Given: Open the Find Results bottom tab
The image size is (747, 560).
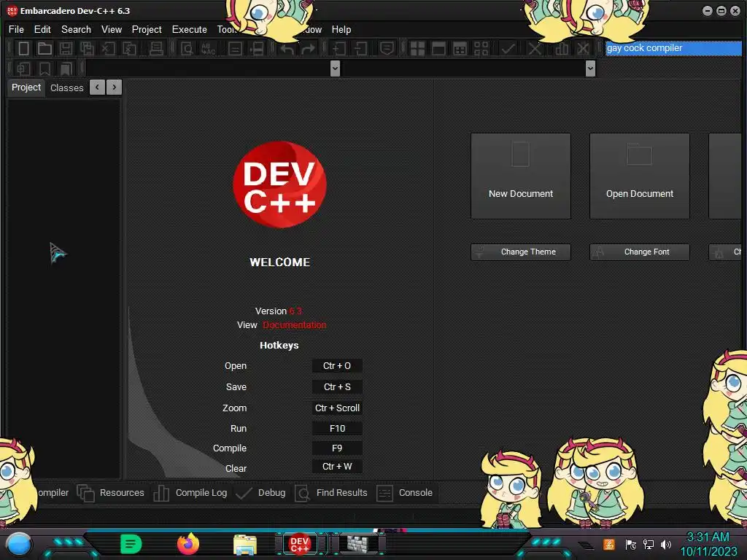Looking at the screenshot, I should tap(332, 493).
